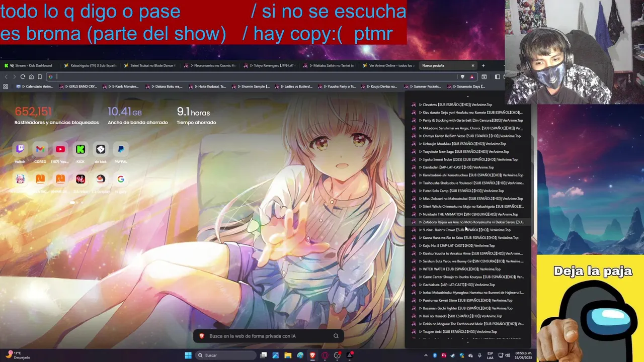Select Futari Solo Camp bookmark entry
The image size is (644, 362).
(468, 191)
